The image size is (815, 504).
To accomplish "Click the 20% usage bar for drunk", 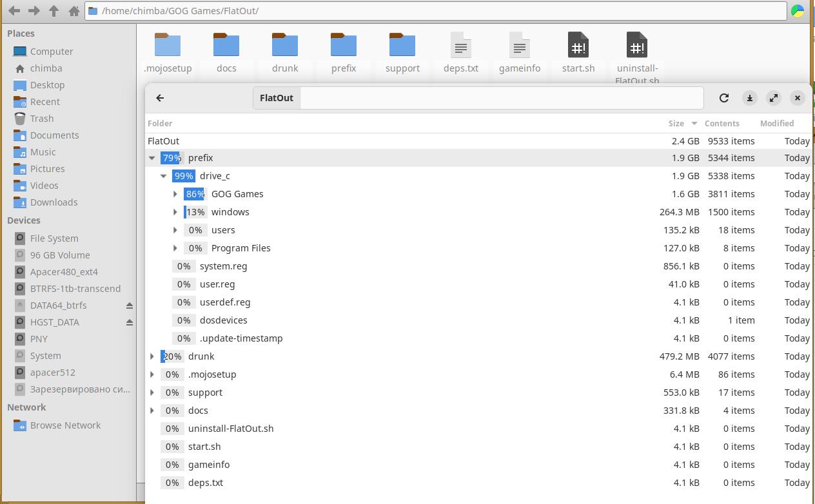I will [172, 356].
